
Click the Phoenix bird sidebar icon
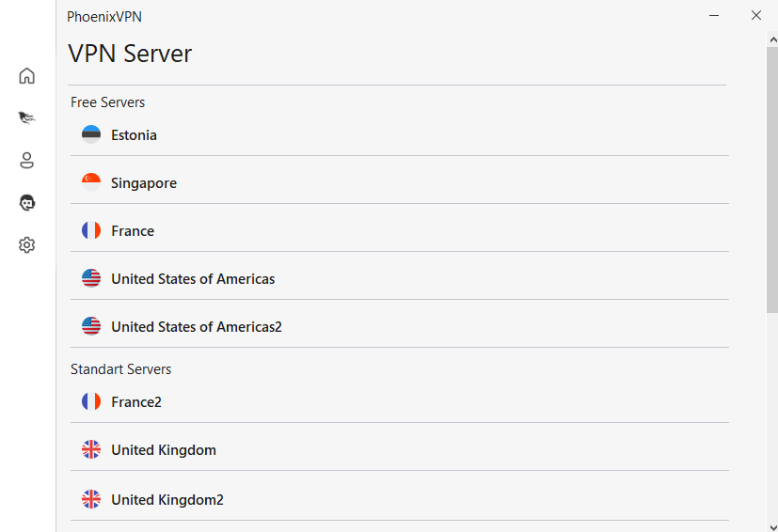coord(26,117)
